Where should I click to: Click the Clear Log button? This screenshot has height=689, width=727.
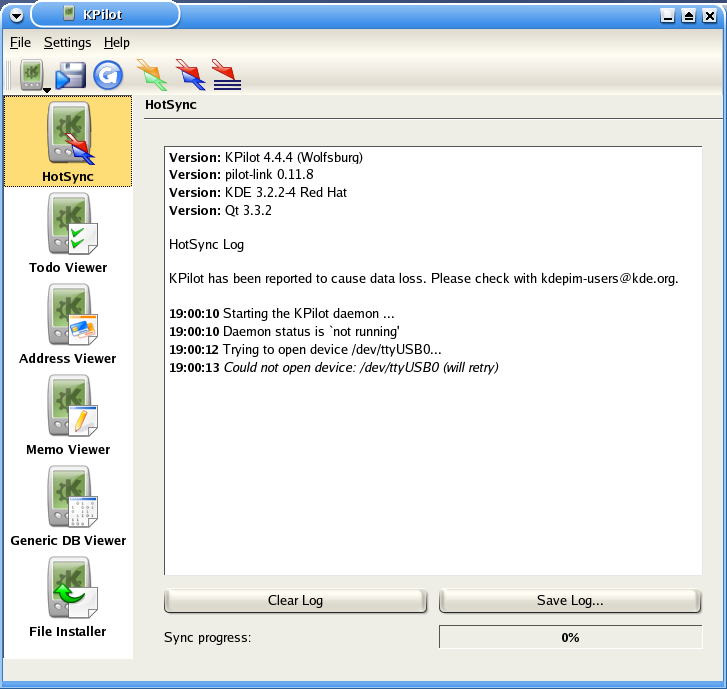coord(295,600)
